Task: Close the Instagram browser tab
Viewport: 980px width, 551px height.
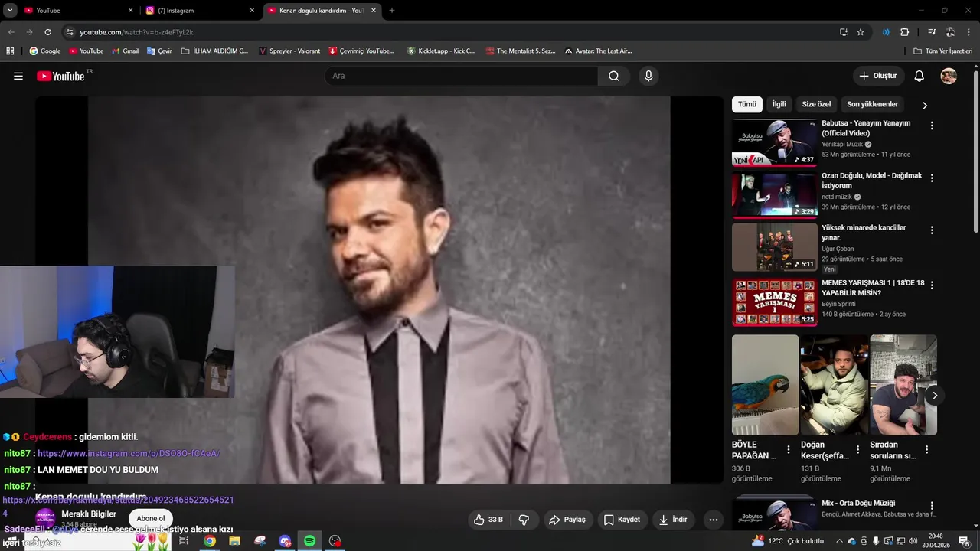Action: (252, 11)
